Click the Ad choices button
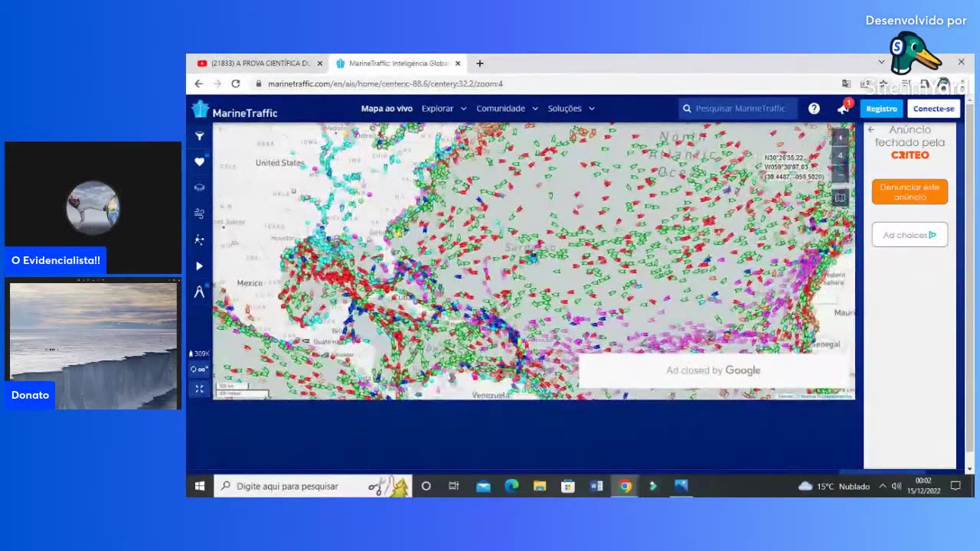The image size is (980, 551). pyautogui.click(x=910, y=235)
